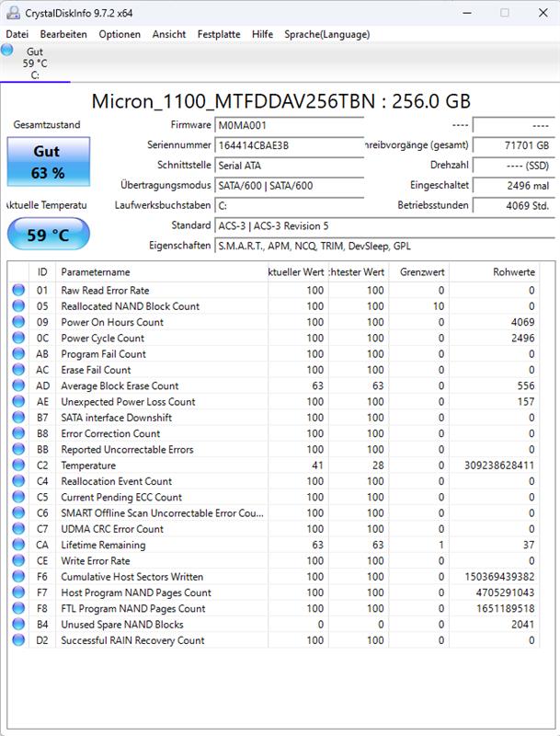Click the Average Block Erase Count raw value 556
The height and width of the screenshot is (736, 560).
tap(526, 385)
